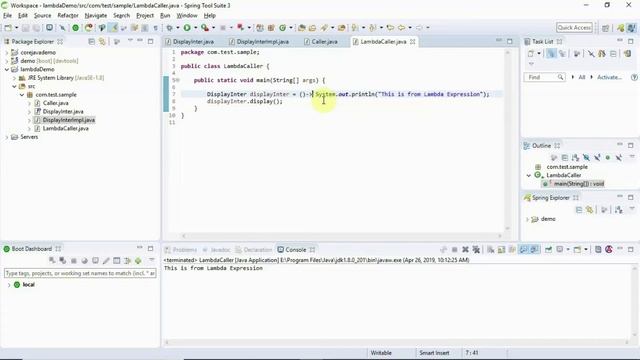The image size is (640, 360).
Task: Click the Run Last Tool (external tools) icon
Action: click(205, 28)
